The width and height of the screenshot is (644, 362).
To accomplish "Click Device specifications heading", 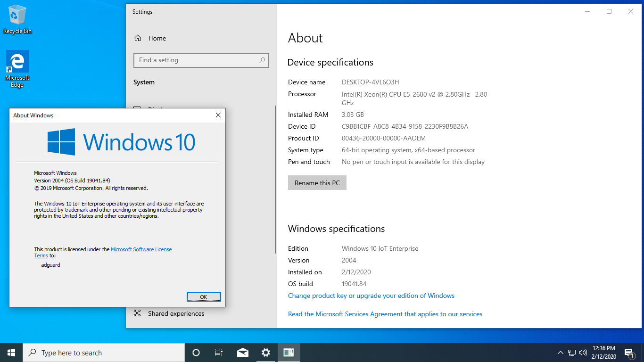I will [x=330, y=62].
